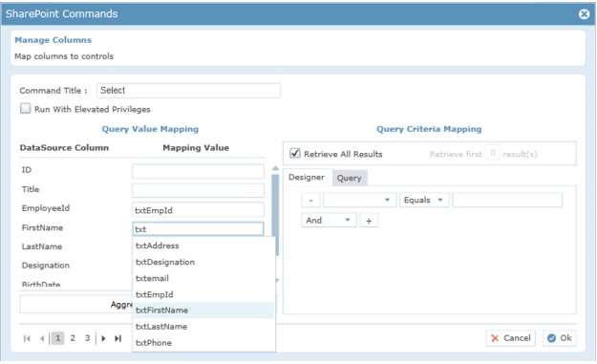Uncheck Retrieve All Results
This screenshot has width=597, height=364.
[x=295, y=153]
